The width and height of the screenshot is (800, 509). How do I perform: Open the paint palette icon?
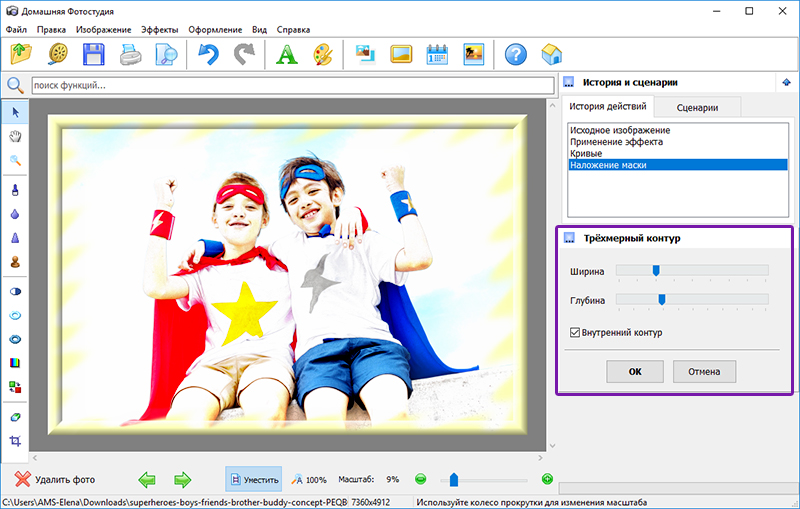(x=323, y=54)
